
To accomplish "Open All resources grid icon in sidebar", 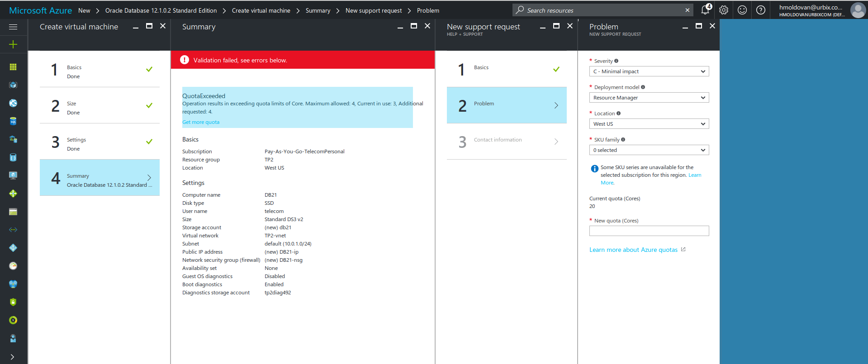I will 13,67.
